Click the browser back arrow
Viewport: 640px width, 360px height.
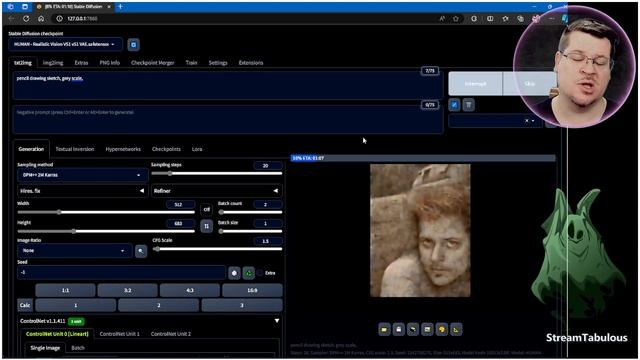(11, 18)
